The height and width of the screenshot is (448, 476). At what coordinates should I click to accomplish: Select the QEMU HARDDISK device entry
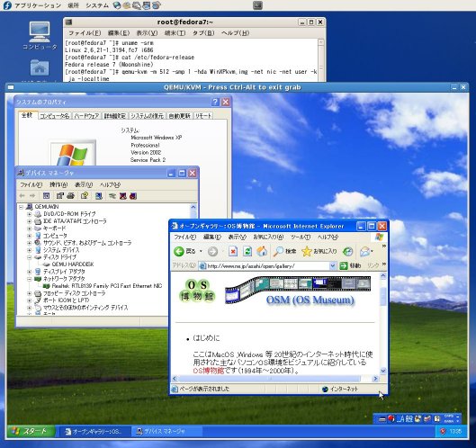(x=73, y=264)
